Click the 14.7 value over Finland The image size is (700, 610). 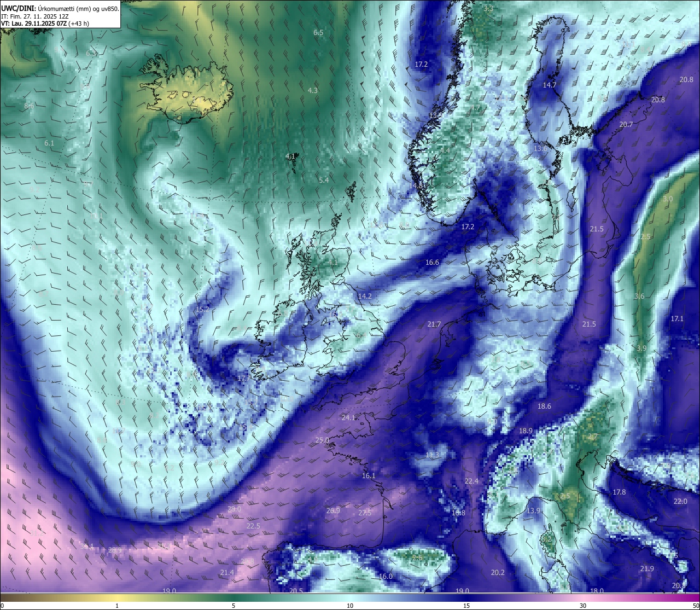pos(549,85)
